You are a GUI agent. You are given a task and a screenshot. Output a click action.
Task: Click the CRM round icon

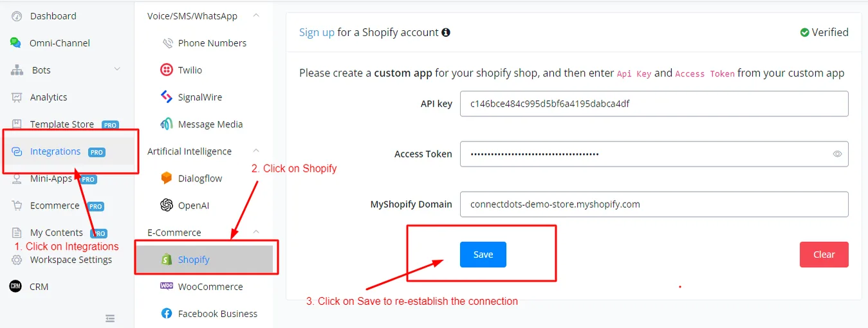point(15,286)
